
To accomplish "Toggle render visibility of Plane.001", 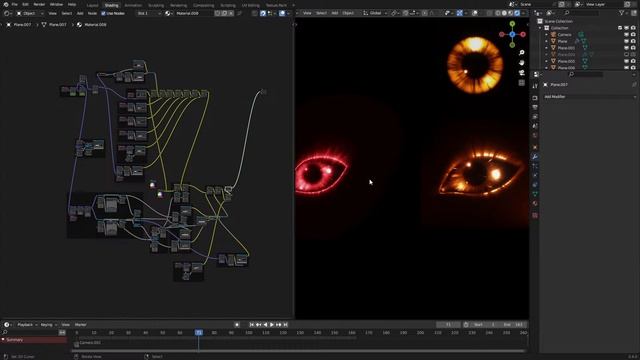I will point(633,48).
